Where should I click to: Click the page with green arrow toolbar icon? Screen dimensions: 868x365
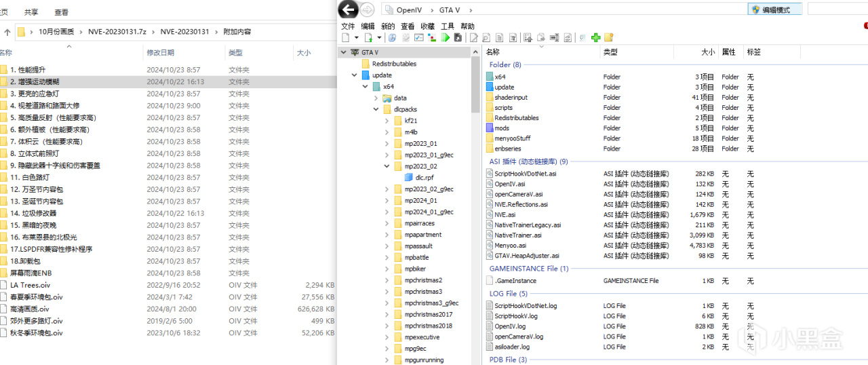(368, 38)
